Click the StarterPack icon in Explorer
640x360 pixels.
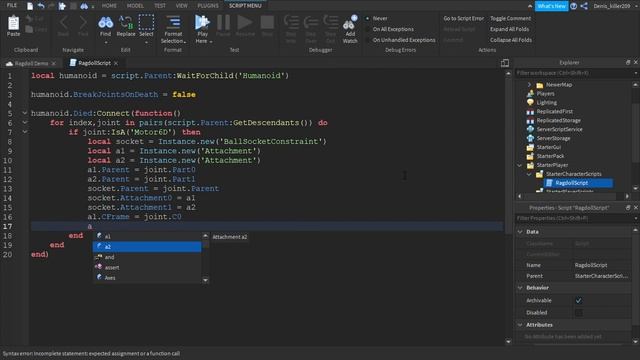530,156
